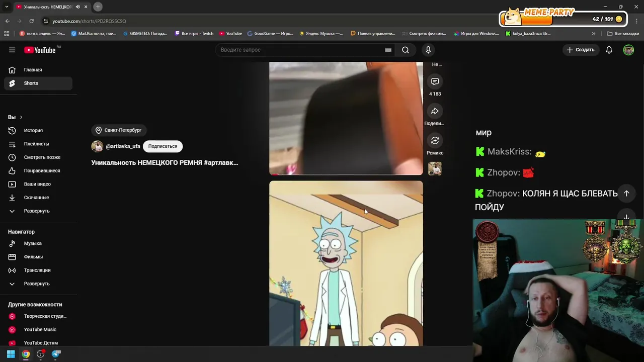
Task: Open the Chrome three-dot menu
Action: click(636, 21)
